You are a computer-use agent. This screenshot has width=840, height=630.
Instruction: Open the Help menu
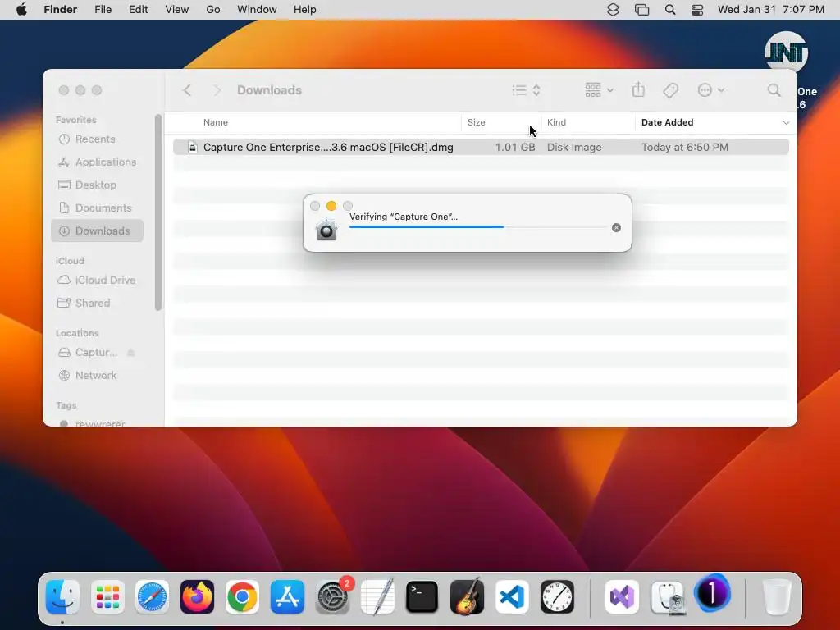pyautogui.click(x=305, y=10)
